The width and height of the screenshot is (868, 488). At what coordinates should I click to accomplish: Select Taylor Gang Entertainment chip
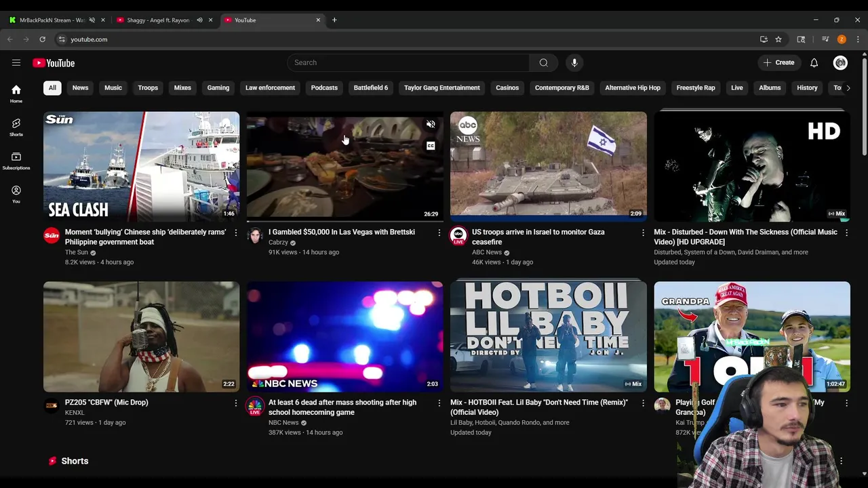442,87
